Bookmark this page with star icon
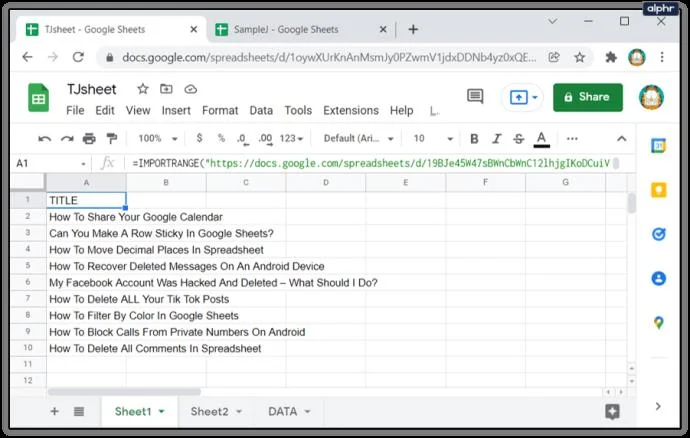The image size is (690, 438). click(580, 57)
